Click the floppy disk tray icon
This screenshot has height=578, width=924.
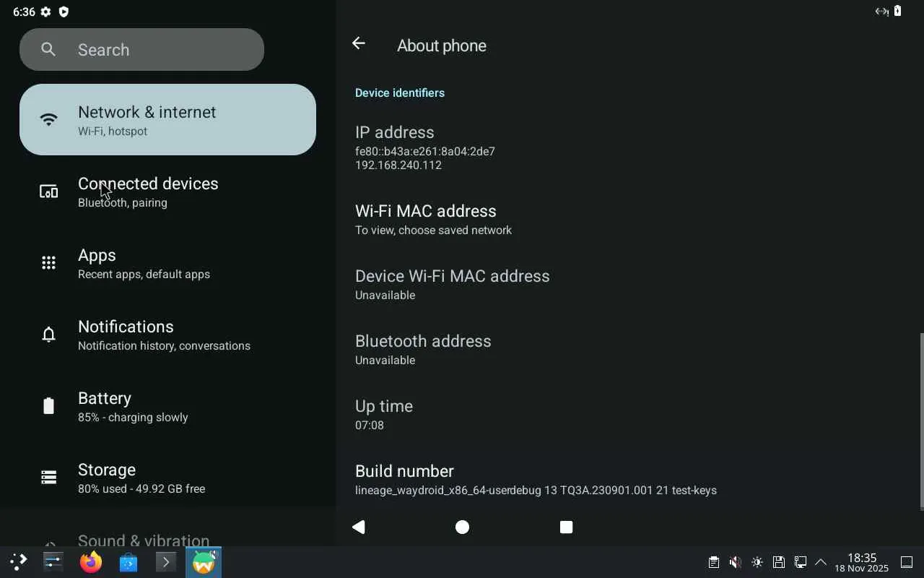pyautogui.click(x=778, y=562)
